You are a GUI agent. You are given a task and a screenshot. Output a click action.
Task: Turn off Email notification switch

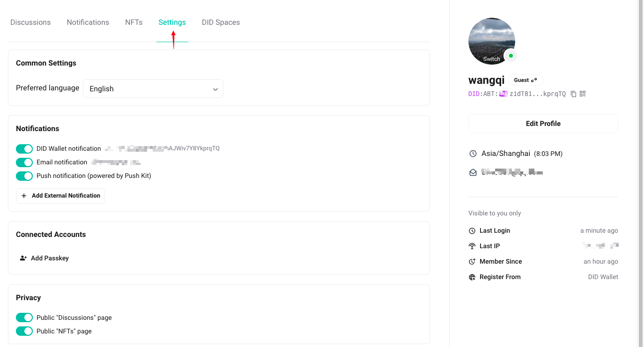pyautogui.click(x=24, y=162)
